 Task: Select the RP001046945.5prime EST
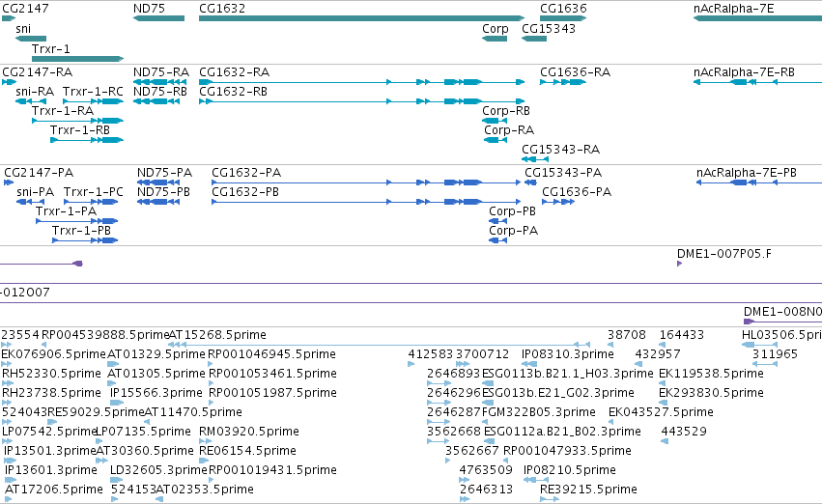[271, 354]
